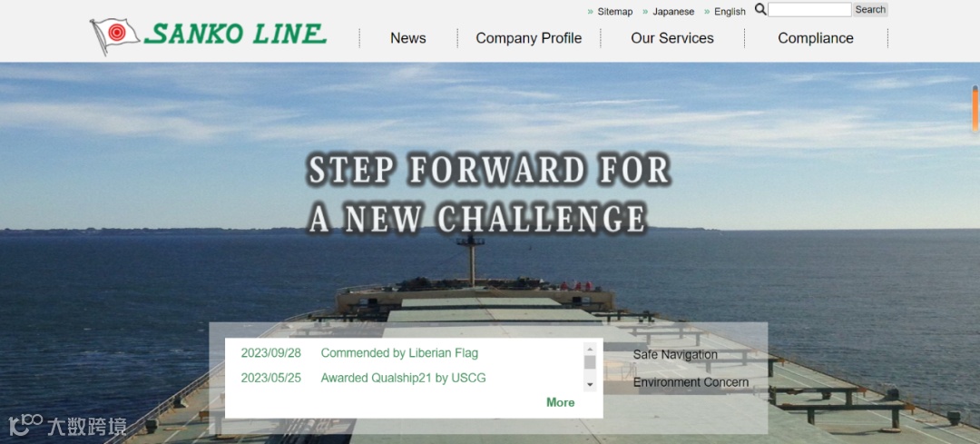Open the News menu
The width and height of the screenshot is (980, 444).
tap(408, 38)
